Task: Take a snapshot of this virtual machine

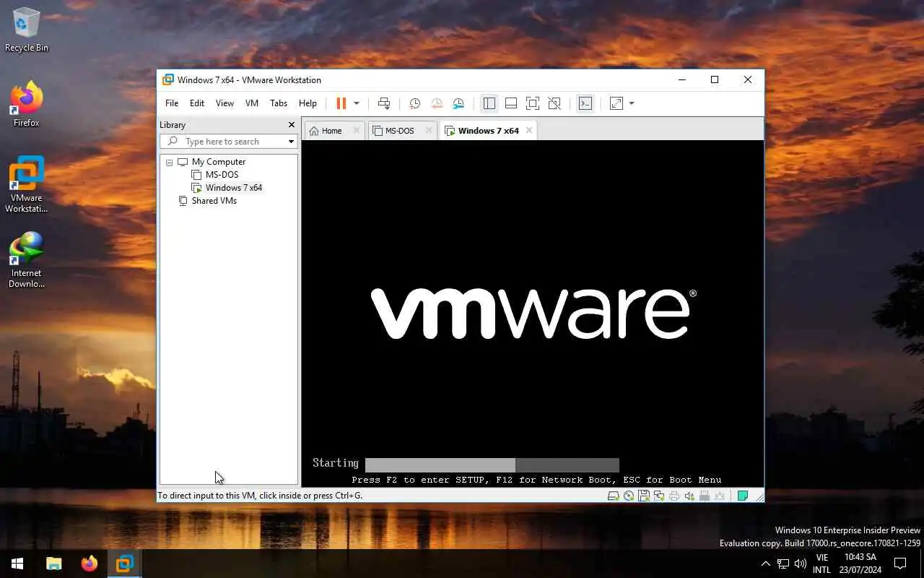Action: coord(414,103)
